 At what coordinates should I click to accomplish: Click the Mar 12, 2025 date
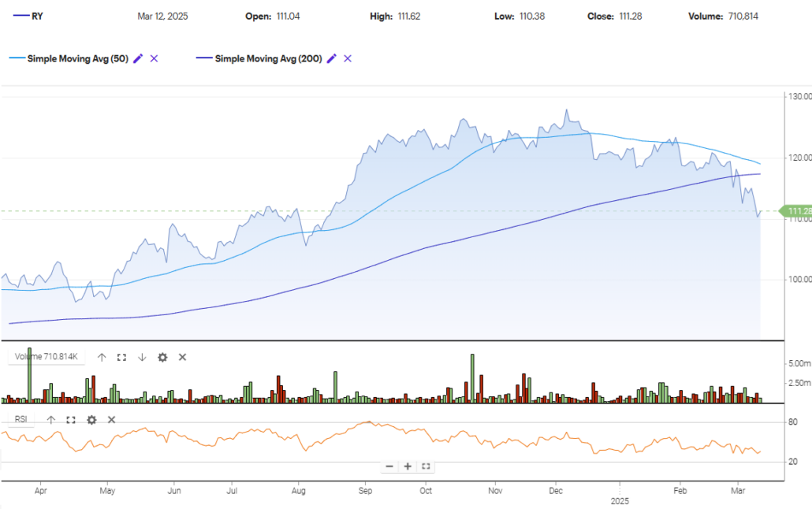[x=162, y=17]
